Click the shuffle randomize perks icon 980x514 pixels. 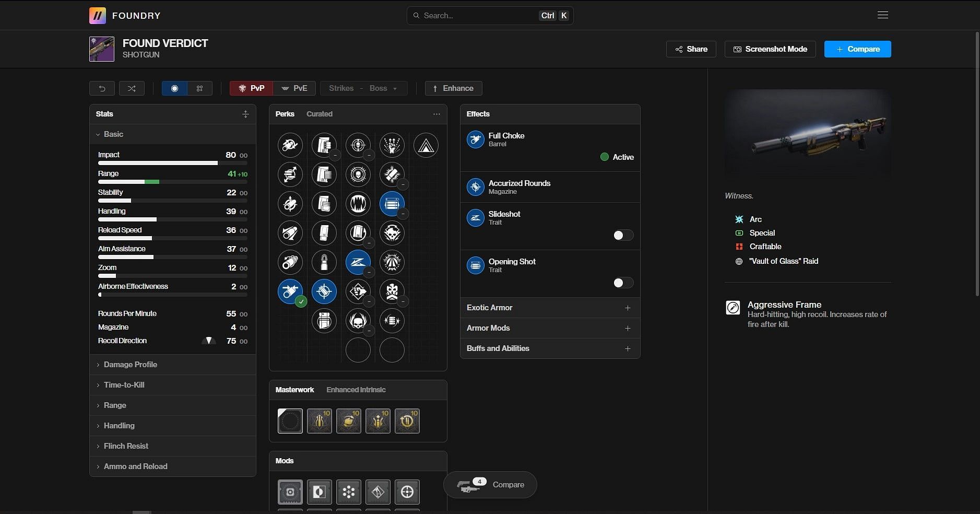pos(132,88)
